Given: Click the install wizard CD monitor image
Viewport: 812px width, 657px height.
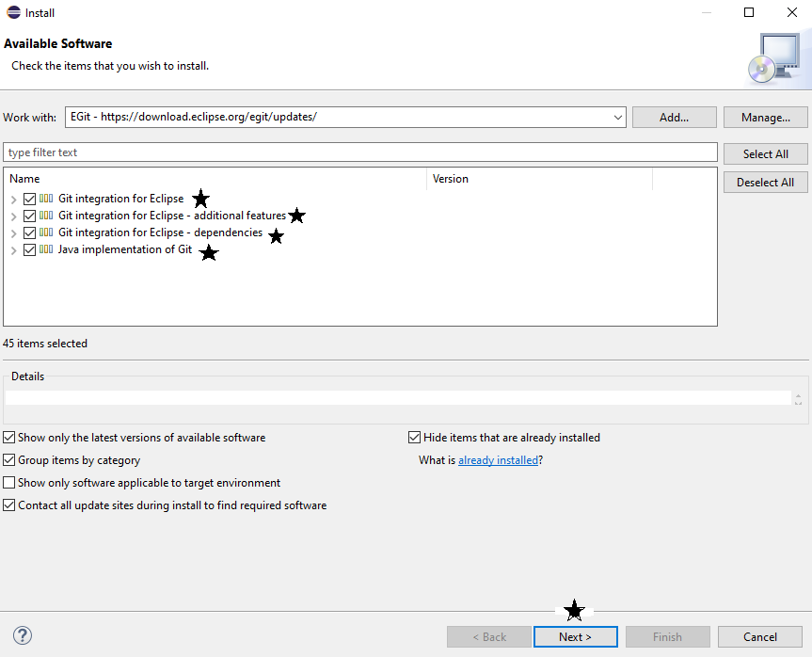Looking at the screenshot, I should 774,57.
